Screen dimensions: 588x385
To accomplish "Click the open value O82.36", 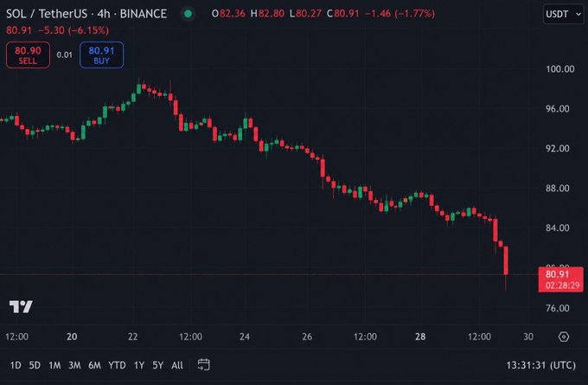I will coord(228,14).
